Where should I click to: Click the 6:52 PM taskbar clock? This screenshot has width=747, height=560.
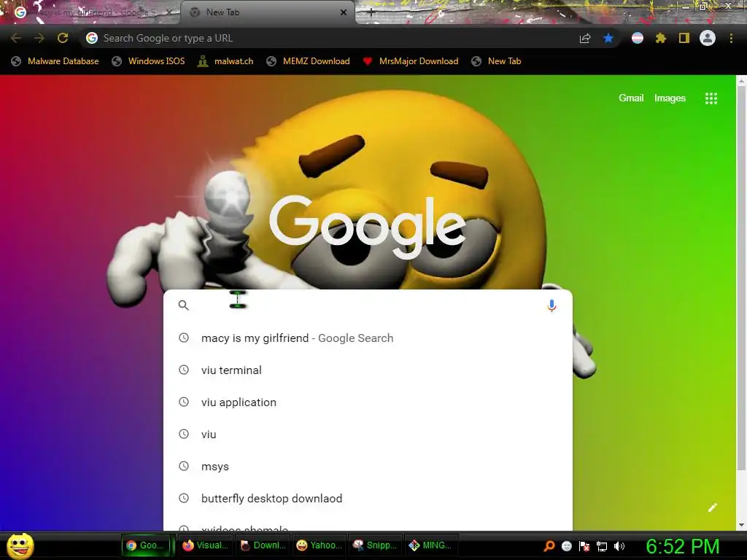682,547
